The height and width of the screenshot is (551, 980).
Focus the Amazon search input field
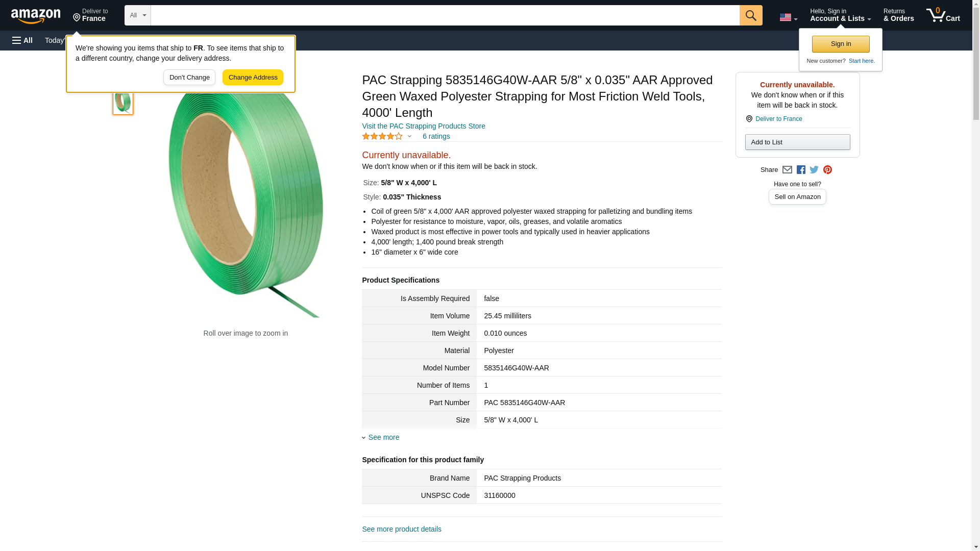click(445, 15)
